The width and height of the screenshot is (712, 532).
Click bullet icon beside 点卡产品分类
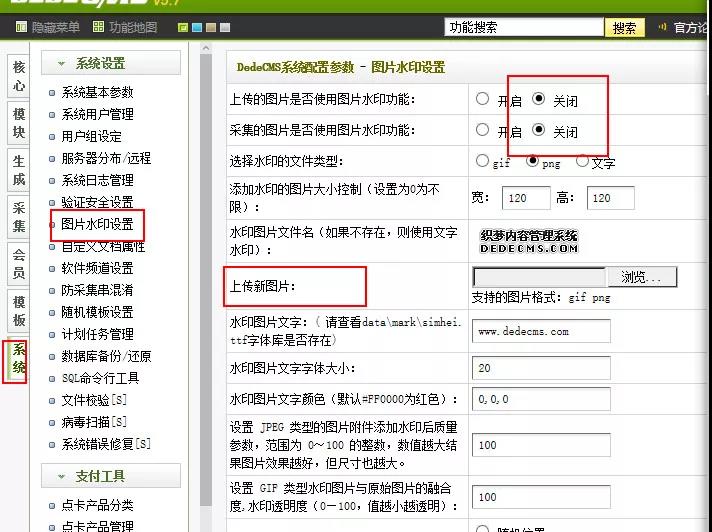[x=52, y=505]
